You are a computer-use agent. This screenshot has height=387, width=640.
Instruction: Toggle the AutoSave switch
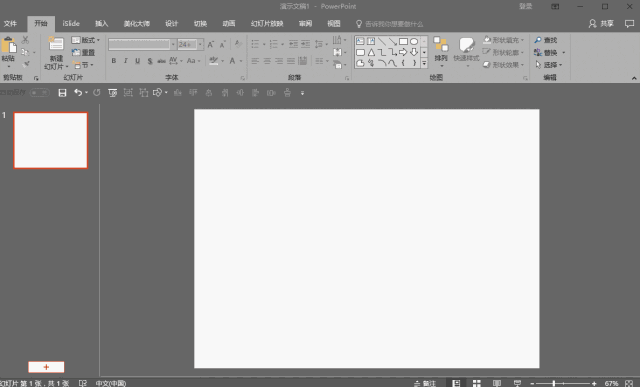[x=40, y=93]
